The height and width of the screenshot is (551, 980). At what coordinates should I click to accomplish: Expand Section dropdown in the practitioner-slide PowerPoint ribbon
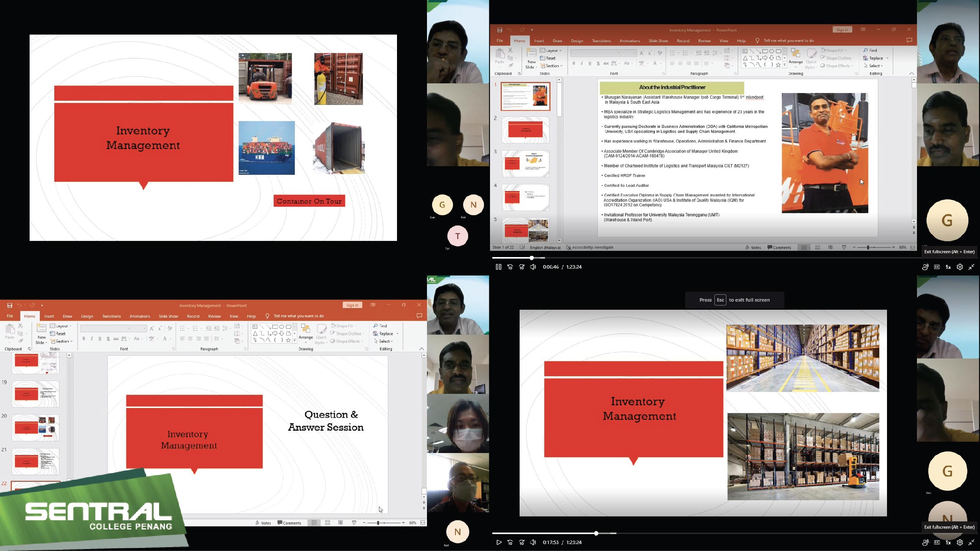551,66
